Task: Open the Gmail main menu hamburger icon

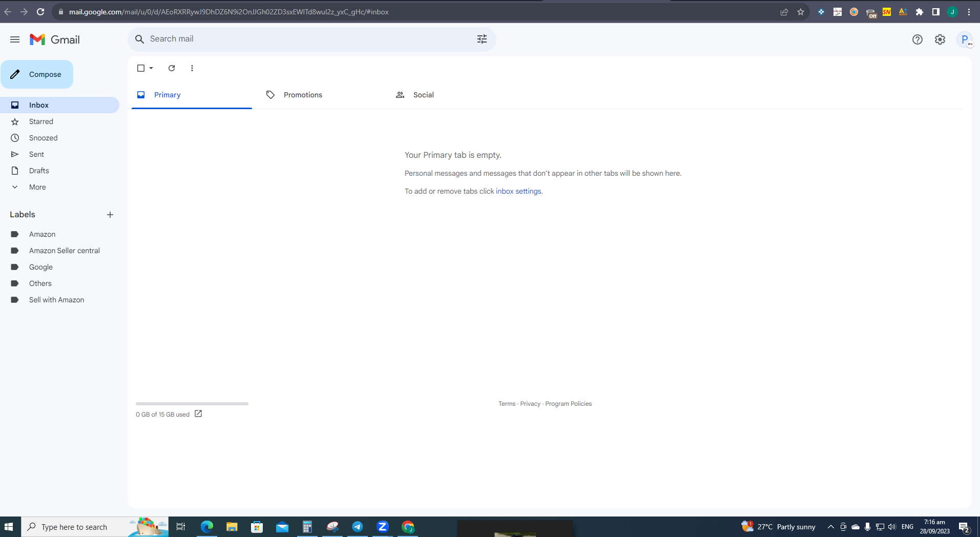Action: [x=15, y=39]
